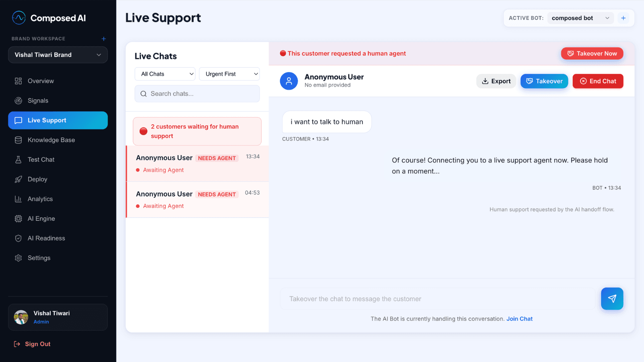Click the Settings gear icon
644x362 pixels.
coord(18,258)
